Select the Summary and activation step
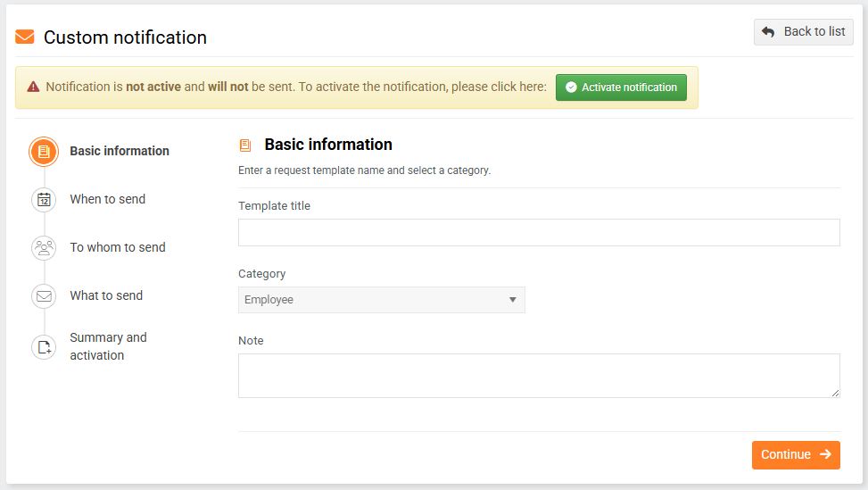This screenshot has height=490, width=868. [x=108, y=346]
